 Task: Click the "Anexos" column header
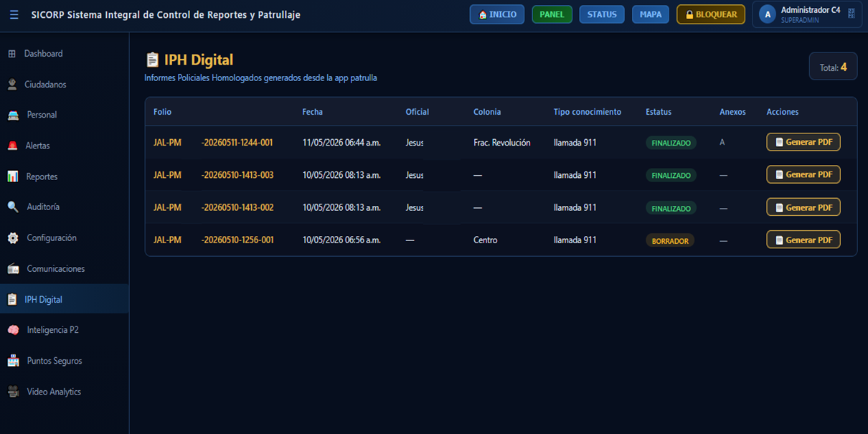pyautogui.click(x=732, y=112)
